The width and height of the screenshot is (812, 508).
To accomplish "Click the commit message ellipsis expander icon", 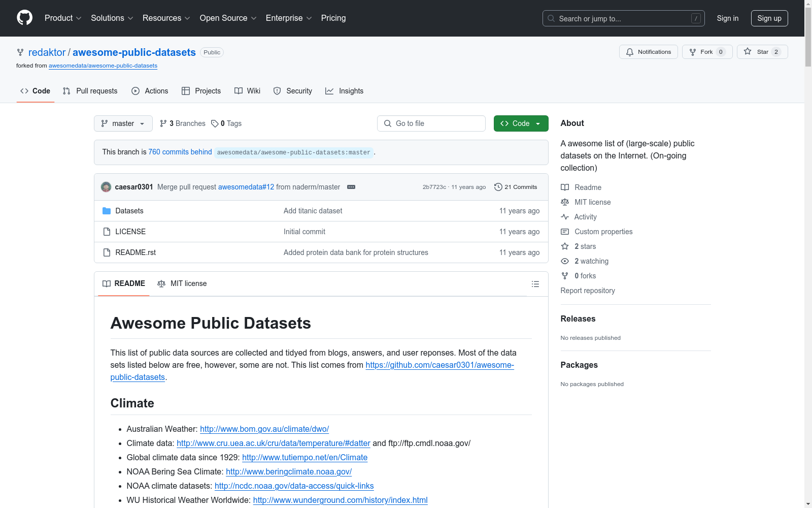I will click(x=351, y=187).
